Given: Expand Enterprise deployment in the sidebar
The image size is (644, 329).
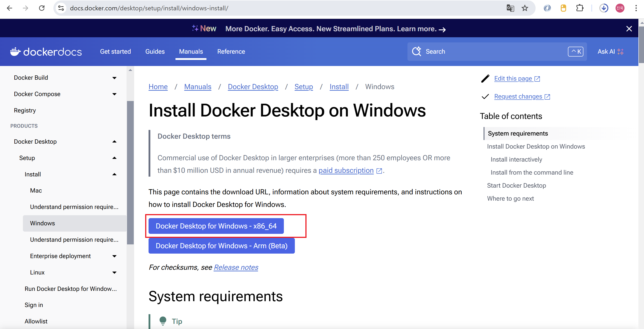Looking at the screenshot, I should click(114, 256).
